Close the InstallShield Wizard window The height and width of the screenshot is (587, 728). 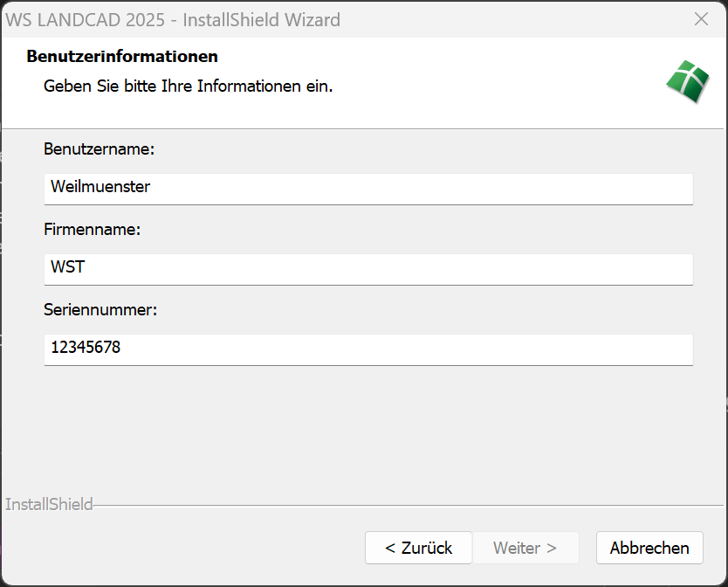701,19
